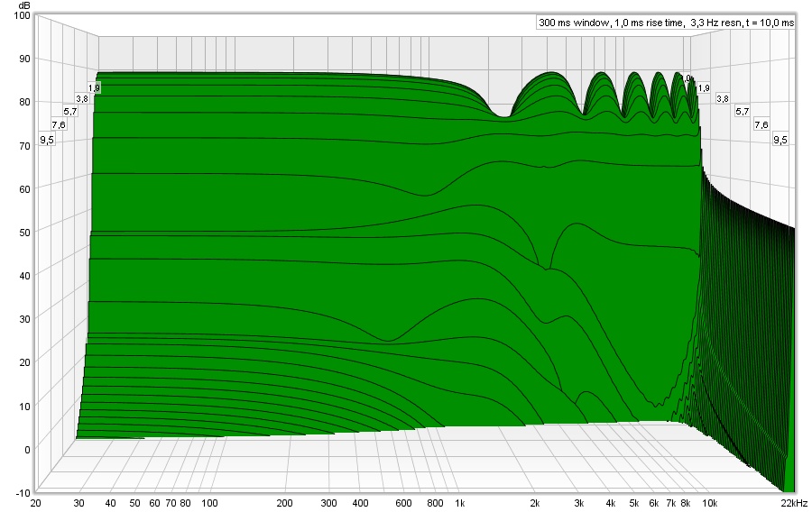Viewport: 812px width, 512px height.
Task: Click the '7,6' time label on left wall
Action: pyautogui.click(x=59, y=124)
